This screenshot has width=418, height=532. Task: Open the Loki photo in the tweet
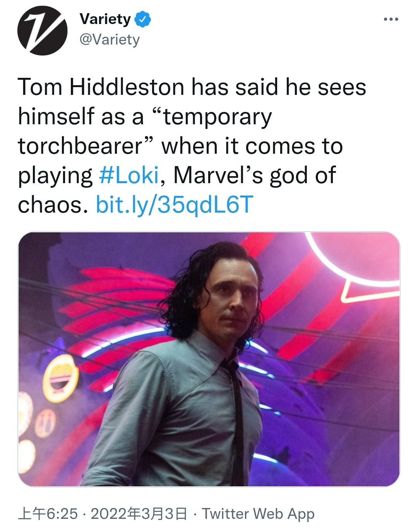(209, 359)
